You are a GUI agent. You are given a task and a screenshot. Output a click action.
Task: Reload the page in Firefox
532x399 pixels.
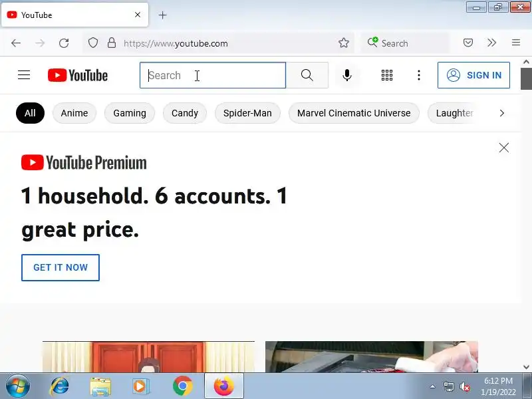(64, 43)
